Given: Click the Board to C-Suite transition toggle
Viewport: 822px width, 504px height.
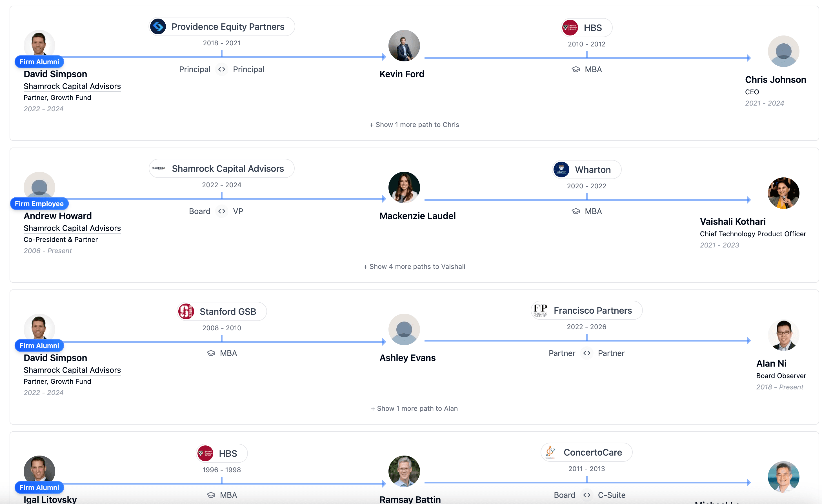Looking at the screenshot, I should (x=586, y=495).
